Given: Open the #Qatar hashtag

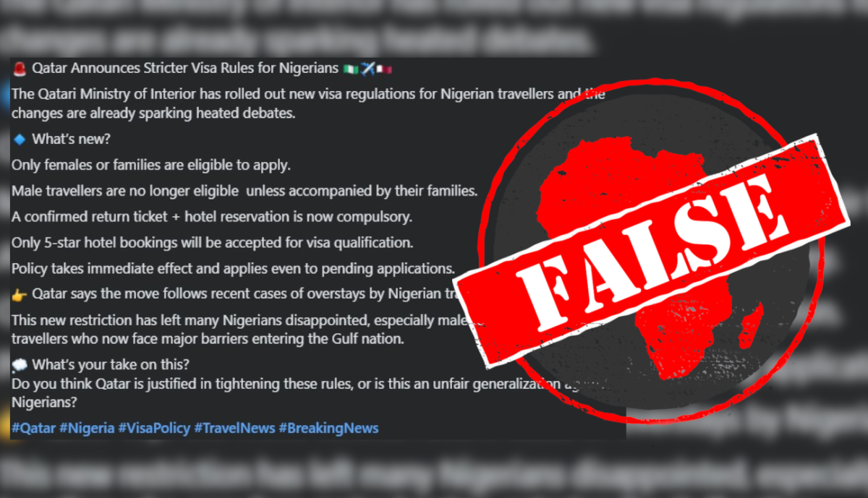Looking at the screenshot, I should 33,428.
